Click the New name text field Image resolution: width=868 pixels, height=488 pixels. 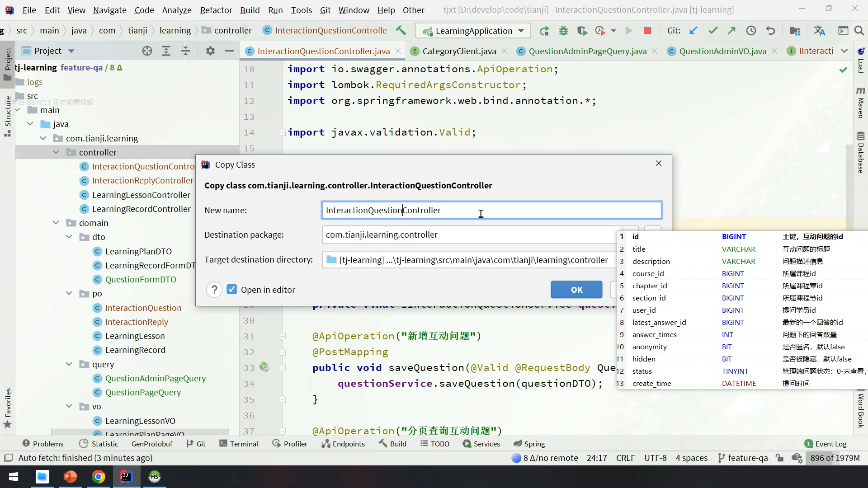pos(491,210)
